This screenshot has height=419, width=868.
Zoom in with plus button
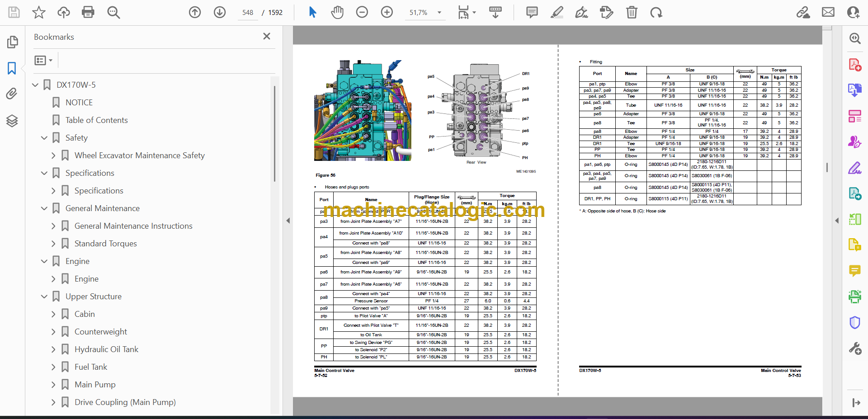pyautogui.click(x=387, y=12)
